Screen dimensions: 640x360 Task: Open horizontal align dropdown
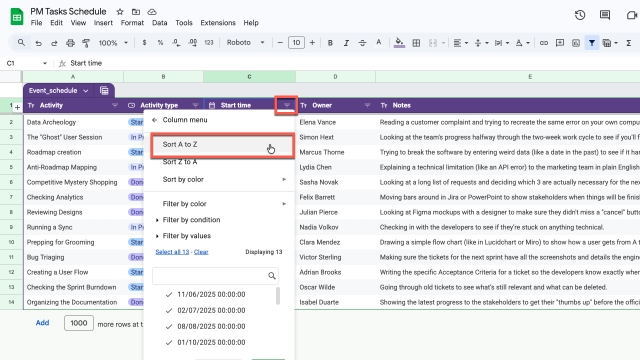[461, 43]
